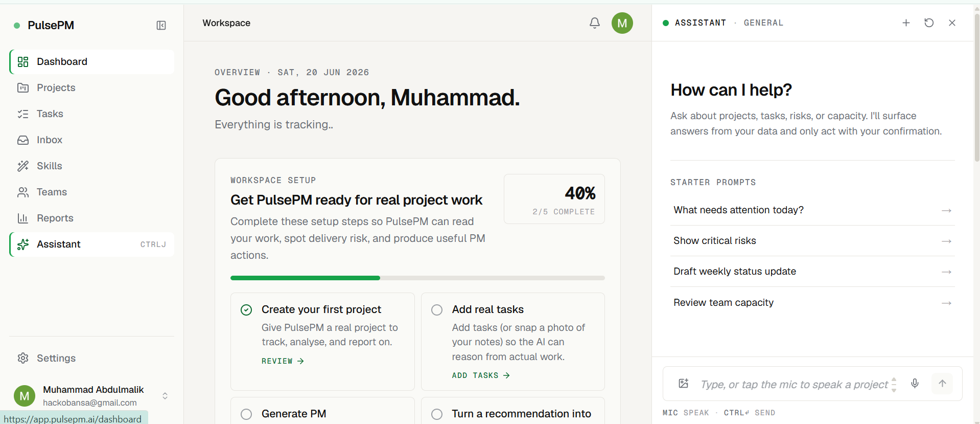Toggle the Turn a recommendation into circle
Screen dimensions: 980x424
[437, 414]
